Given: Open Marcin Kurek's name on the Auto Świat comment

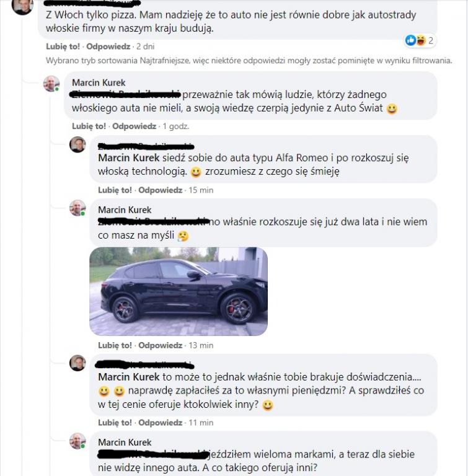Looking at the screenshot, I should pos(99,82).
